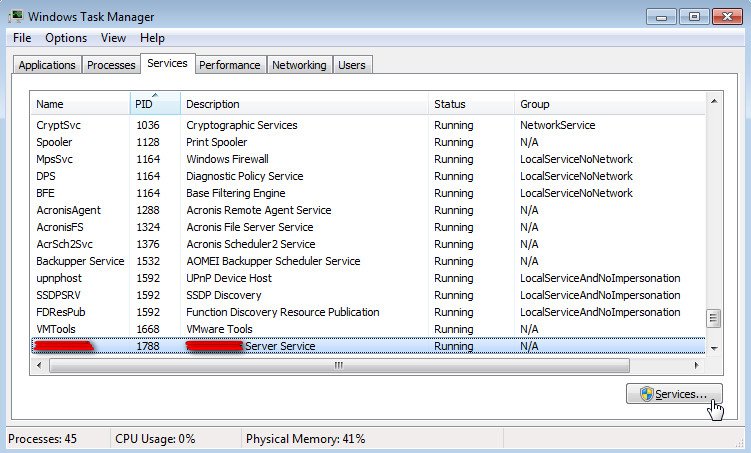Open the View menu
751x453 pixels.
point(113,38)
